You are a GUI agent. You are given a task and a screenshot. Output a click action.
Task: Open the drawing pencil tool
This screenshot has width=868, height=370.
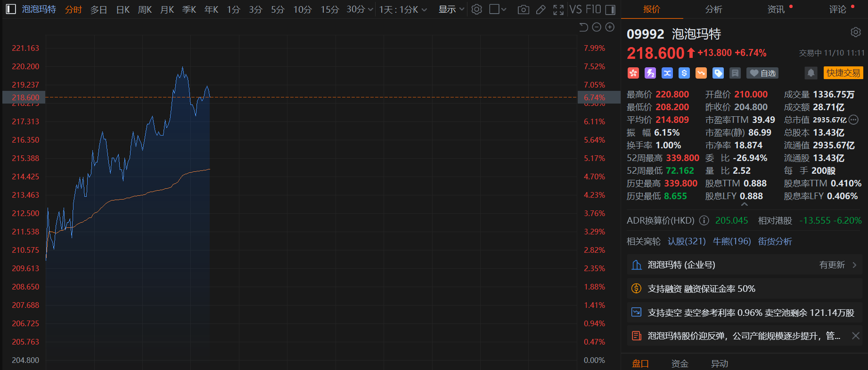point(541,9)
